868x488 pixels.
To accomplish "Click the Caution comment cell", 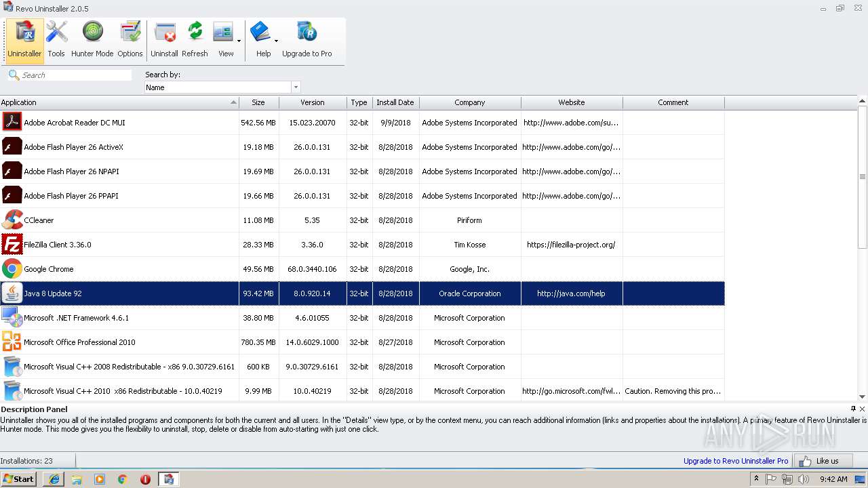I will (673, 391).
